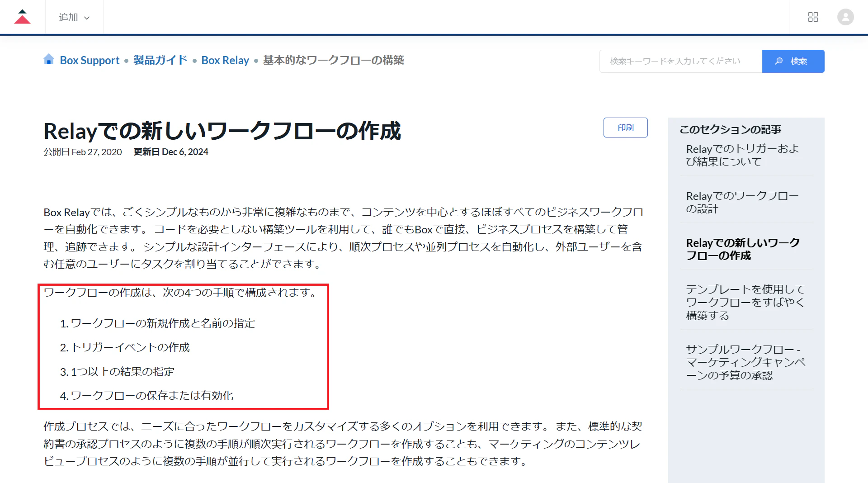Click the Box Support logo icon
Screen dimensions: 868x483
tap(22, 17)
